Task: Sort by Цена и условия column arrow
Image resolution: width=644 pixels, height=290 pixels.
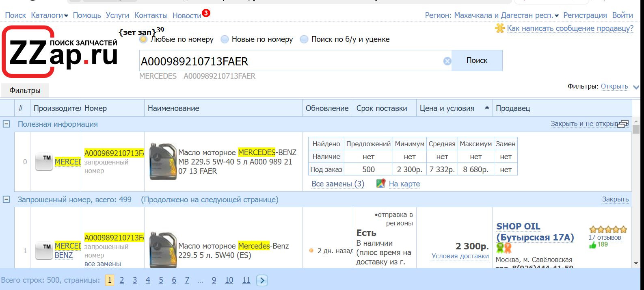Action: coord(487,108)
